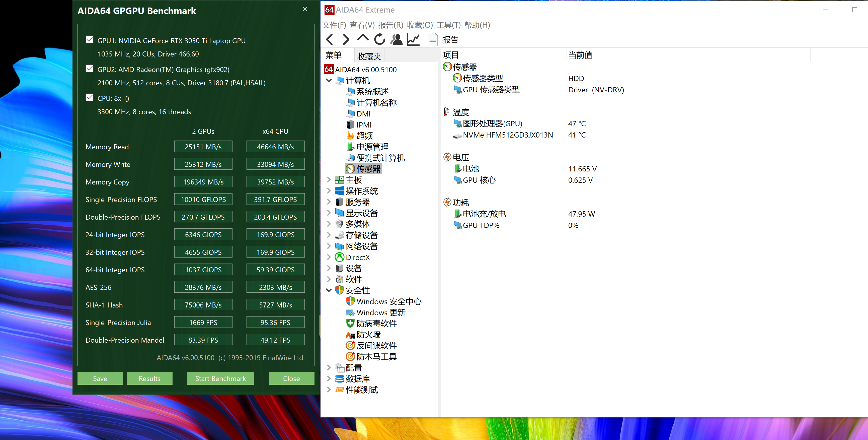The image size is (868, 440).
Task: Click the Up level arrow icon
Action: pos(363,38)
